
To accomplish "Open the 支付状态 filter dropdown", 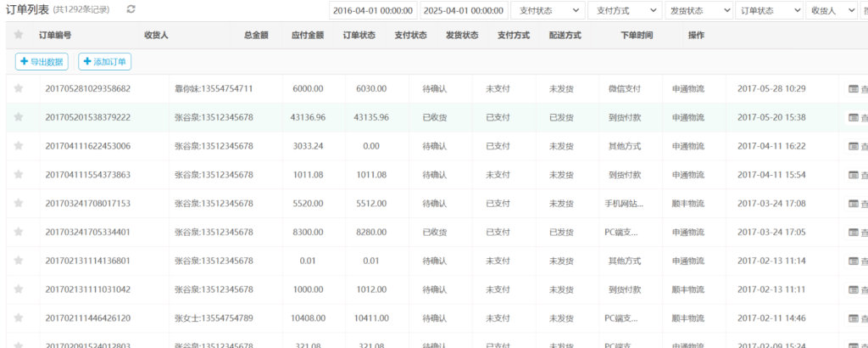I will pyautogui.click(x=548, y=10).
